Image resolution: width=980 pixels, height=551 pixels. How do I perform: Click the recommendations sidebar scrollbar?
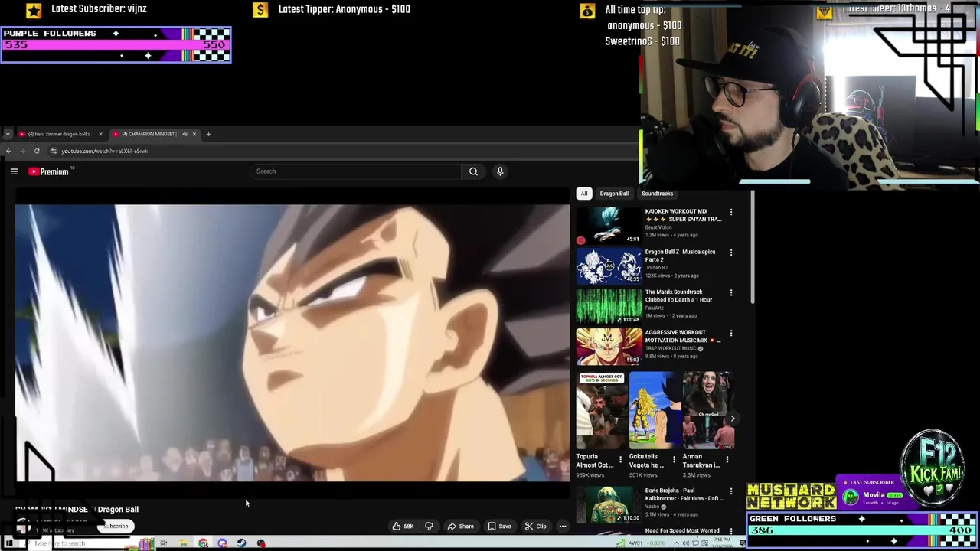(754, 246)
